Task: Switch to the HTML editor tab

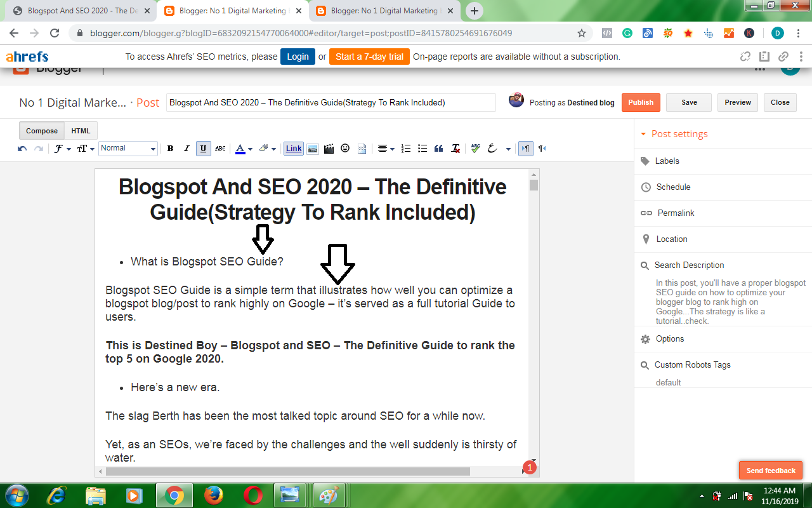Action: (x=81, y=131)
